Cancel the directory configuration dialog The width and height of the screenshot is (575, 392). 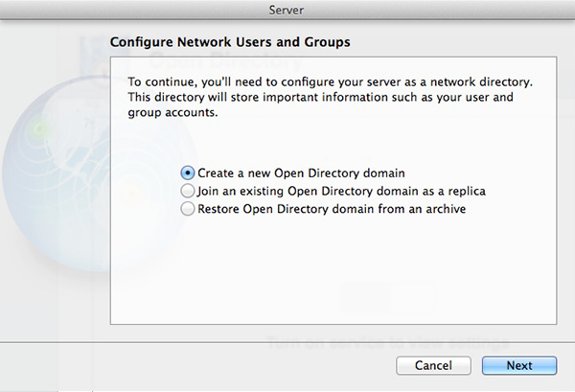pos(433,365)
